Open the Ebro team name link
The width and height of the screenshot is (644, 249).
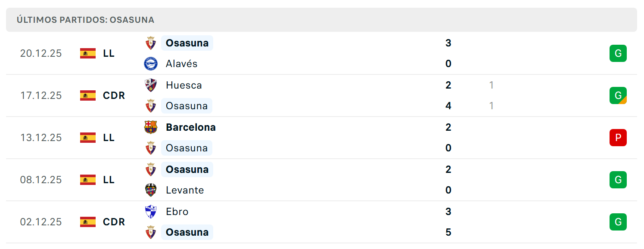pos(177,212)
